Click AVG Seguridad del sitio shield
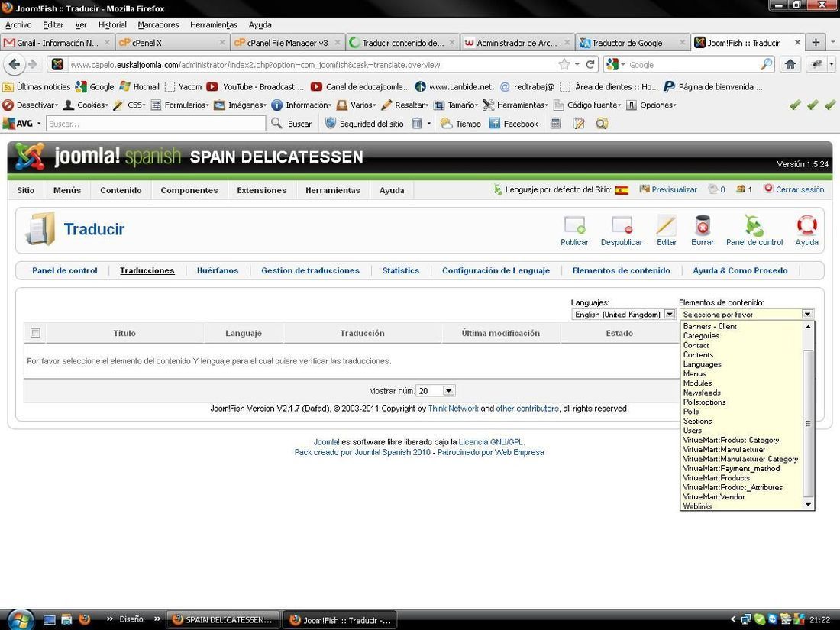Image resolution: width=840 pixels, height=630 pixels. pos(331,124)
